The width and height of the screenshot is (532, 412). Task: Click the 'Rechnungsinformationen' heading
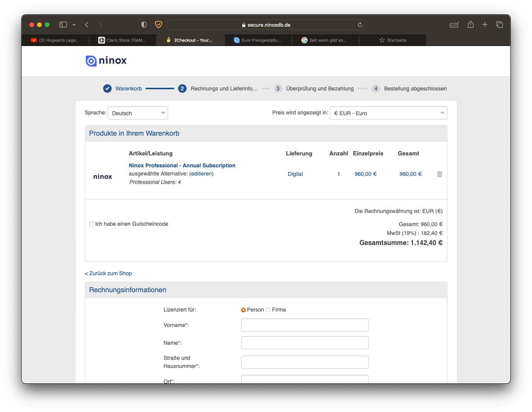point(128,290)
